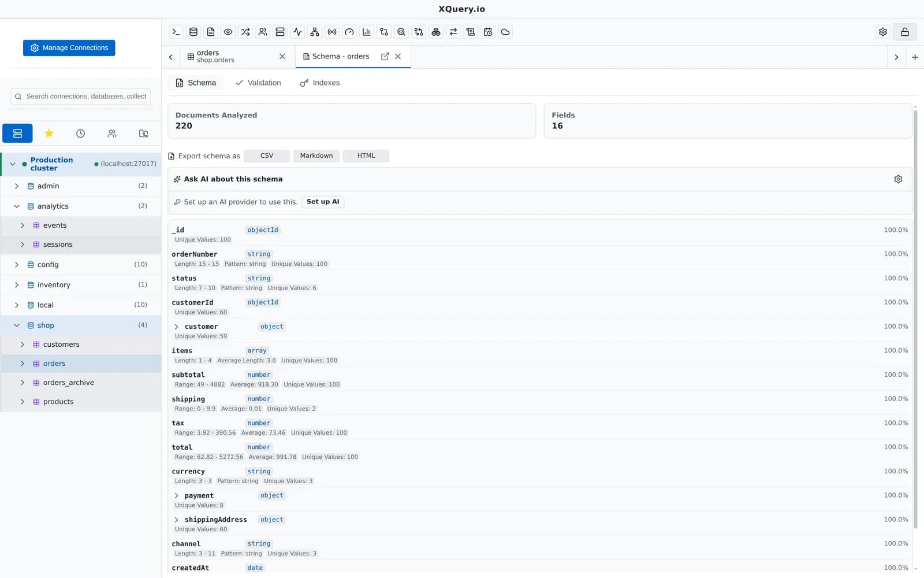The width and height of the screenshot is (924, 578).
Task: Expand the shippingAddress object field
Action: pos(177,520)
